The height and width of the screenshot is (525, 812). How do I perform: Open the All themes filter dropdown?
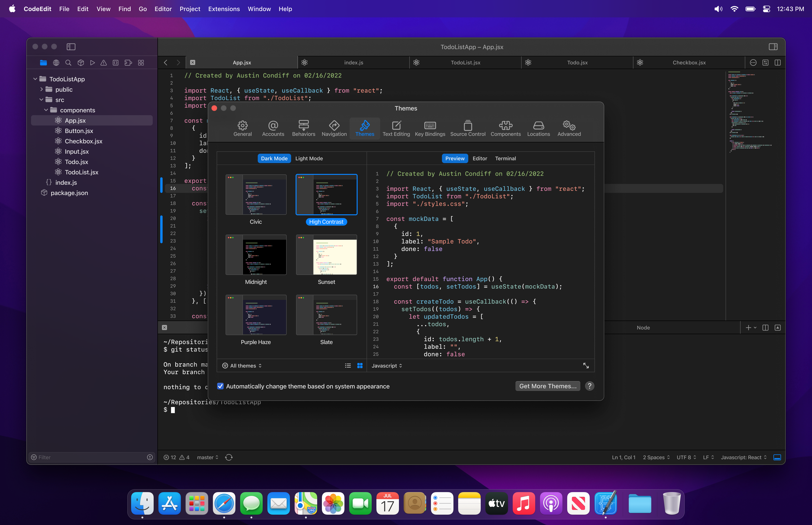242,365
